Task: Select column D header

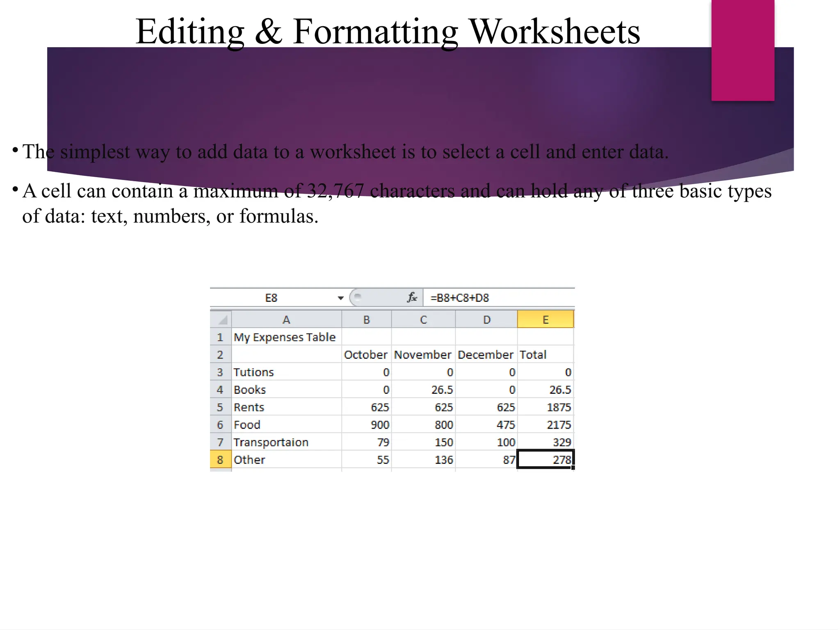Action: click(486, 320)
